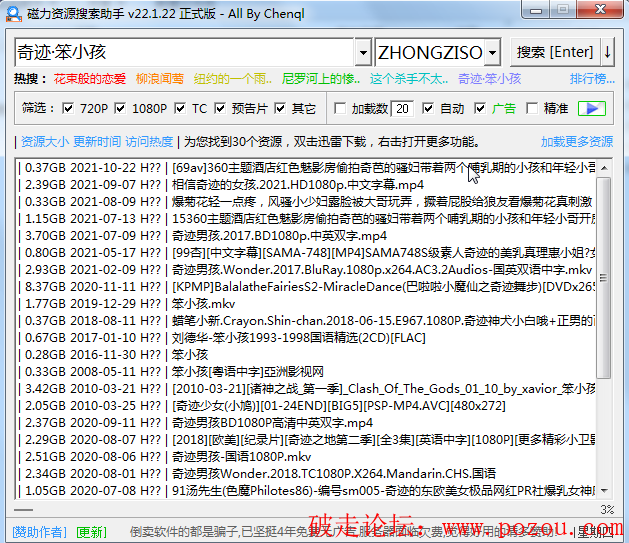Select the 0.28GB 2016-11-30 笨小孩 row
629x543 pixels.
[306, 355]
